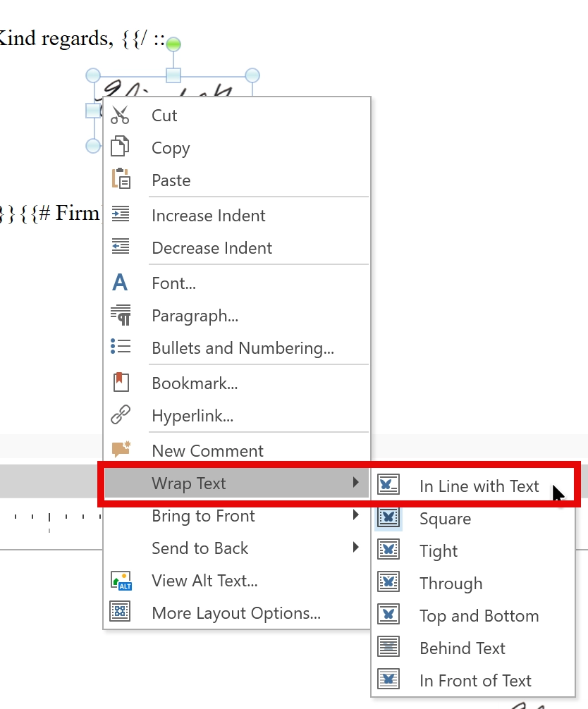Click the Through wrap icon
The height and width of the screenshot is (709, 588).
click(x=388, y=581)
